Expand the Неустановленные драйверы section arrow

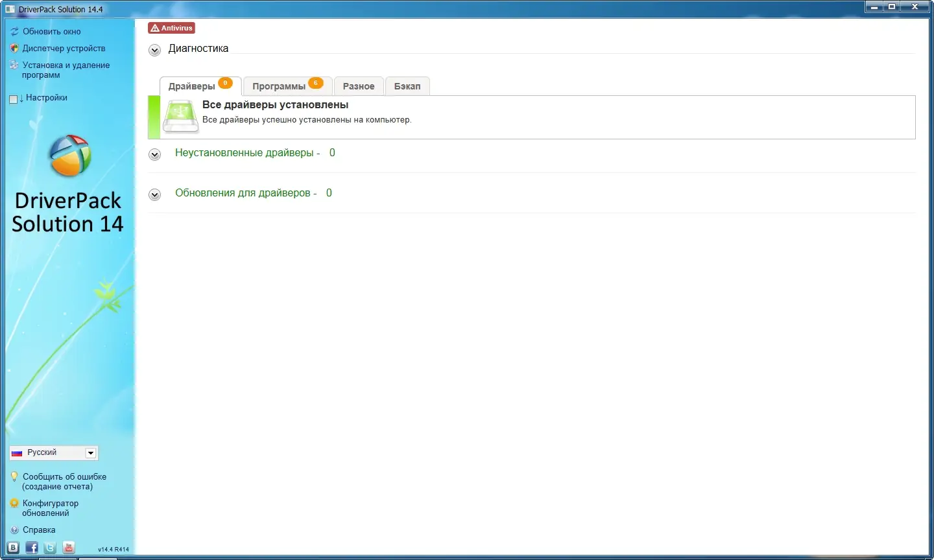click(x=154, y=154)
